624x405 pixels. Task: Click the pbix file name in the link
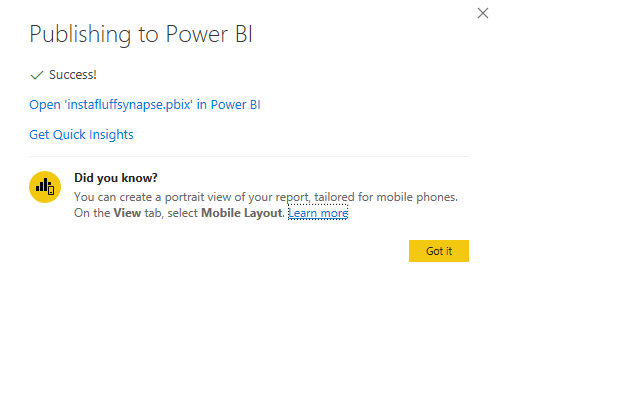click(x=130, y=105)
